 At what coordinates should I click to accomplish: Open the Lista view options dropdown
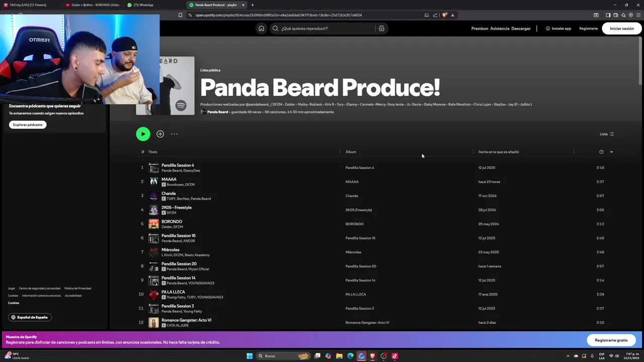(x=607, y=134)
